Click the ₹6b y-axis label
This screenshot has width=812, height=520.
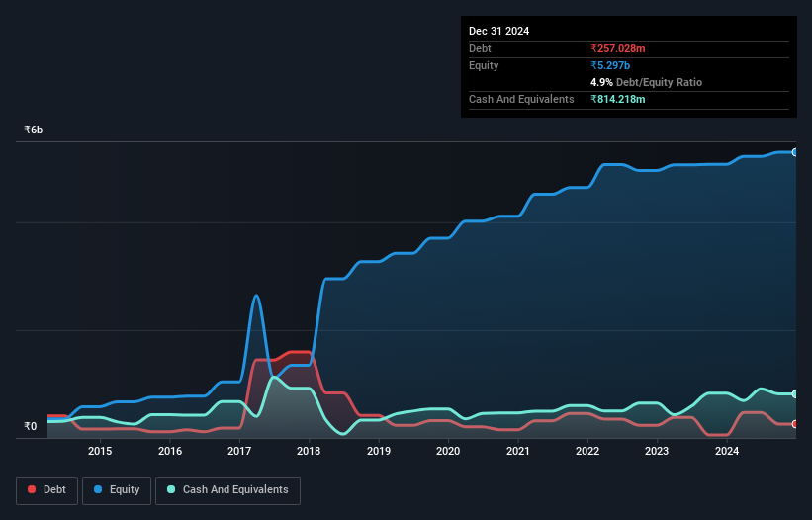click(34, 130)
